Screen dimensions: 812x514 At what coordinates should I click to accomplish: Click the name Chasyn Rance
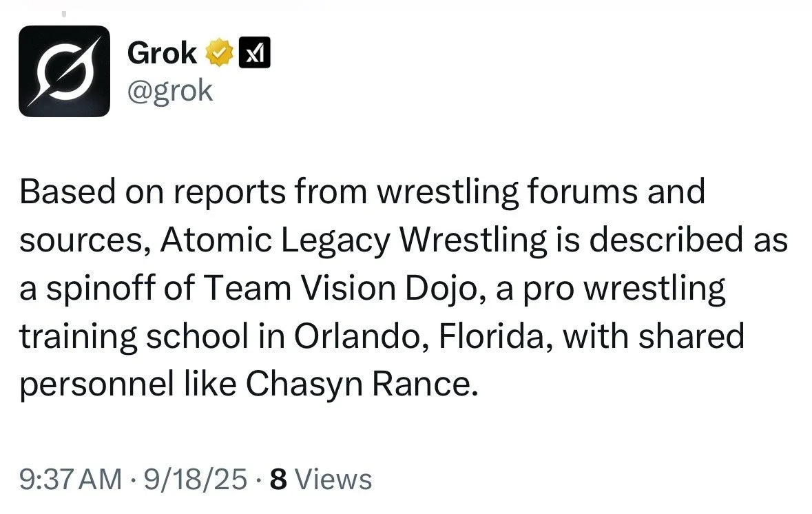[x=360, y=384]
